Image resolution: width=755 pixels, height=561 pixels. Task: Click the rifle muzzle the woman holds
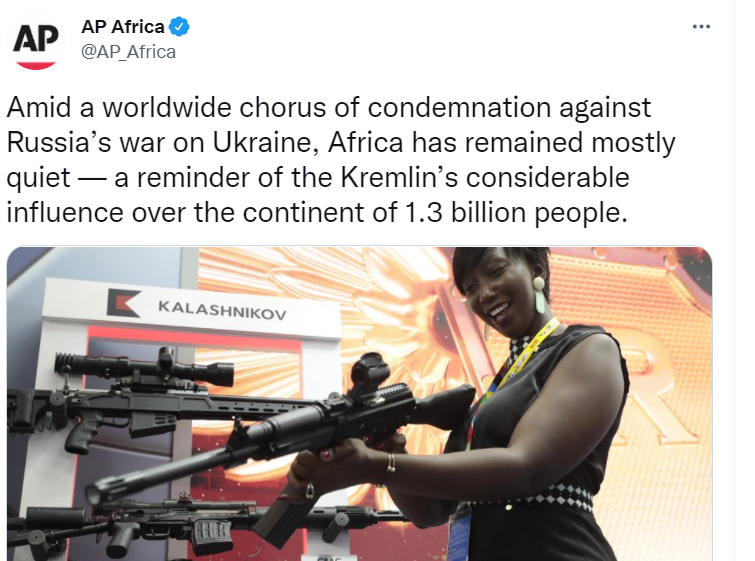pyautogui.click(x=102, y=491)
